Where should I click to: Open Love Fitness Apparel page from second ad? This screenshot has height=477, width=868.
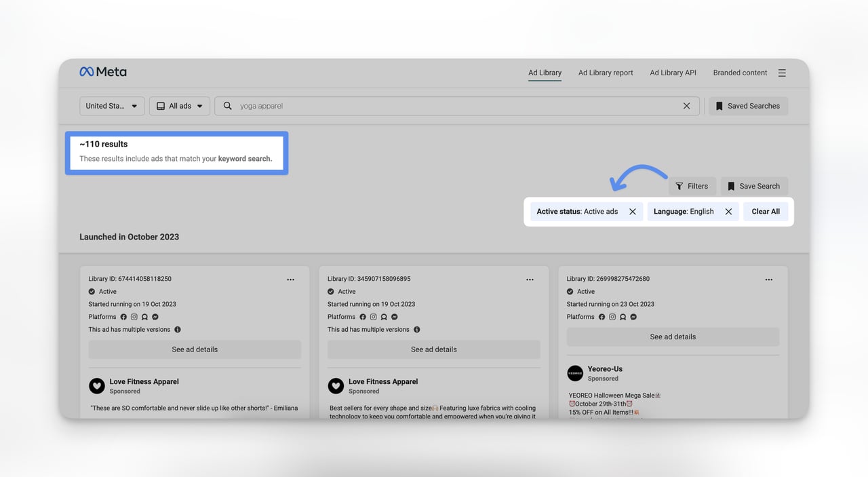(x=383, y=382)
